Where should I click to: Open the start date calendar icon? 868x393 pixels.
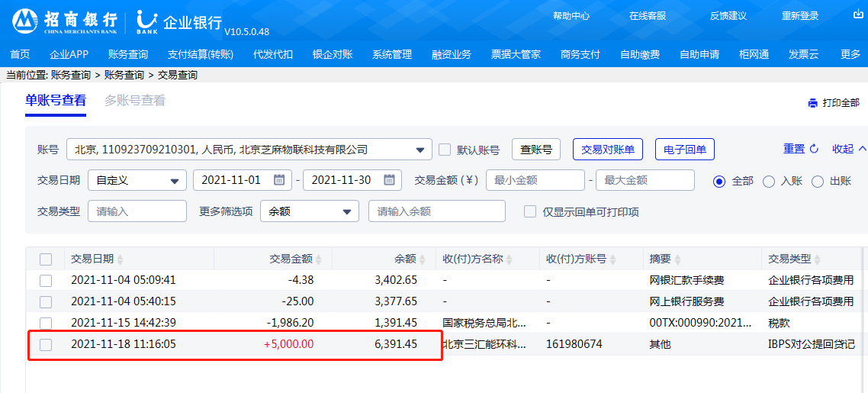click(x=279, y=180)
